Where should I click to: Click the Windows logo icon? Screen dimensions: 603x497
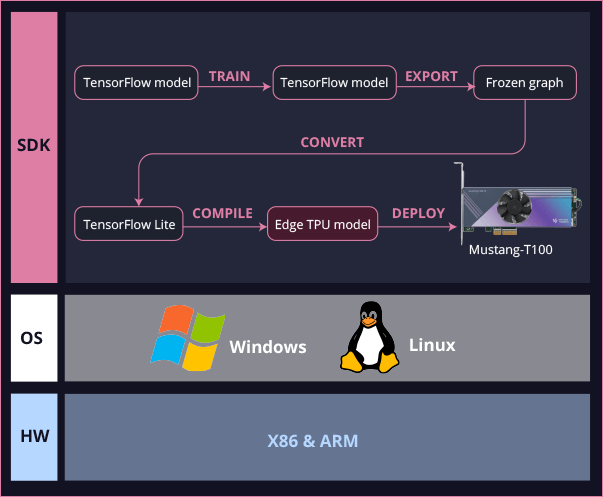pyautogui.click(x=187, y=337)
